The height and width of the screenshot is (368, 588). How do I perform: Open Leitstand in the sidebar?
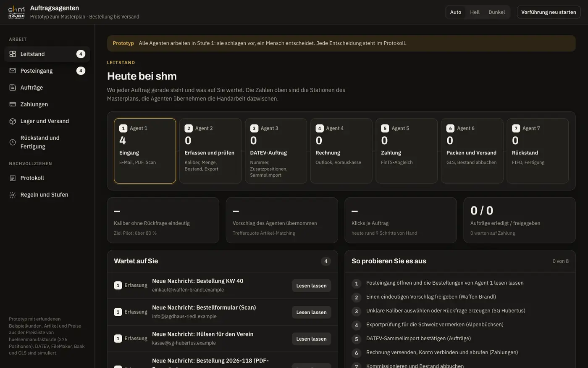point(47,54)
